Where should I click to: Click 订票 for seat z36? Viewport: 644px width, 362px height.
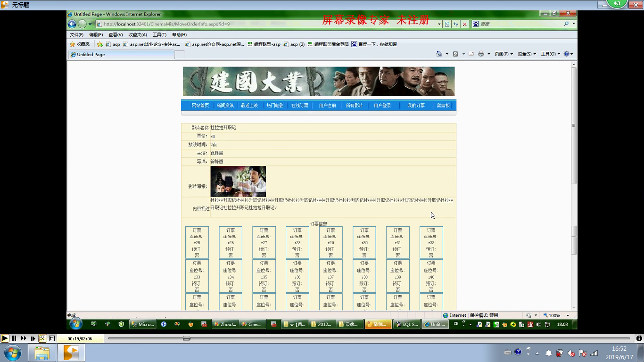click(297, 263)
